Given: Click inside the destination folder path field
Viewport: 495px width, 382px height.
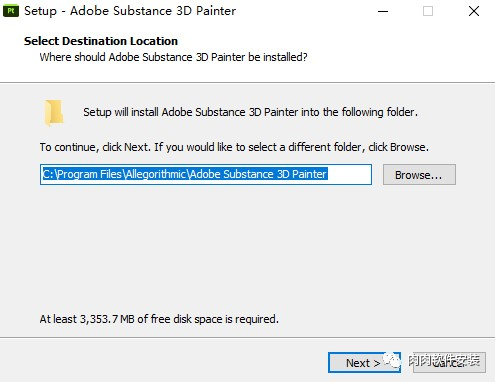Looking at the screenshot, I should click(206, 174).
